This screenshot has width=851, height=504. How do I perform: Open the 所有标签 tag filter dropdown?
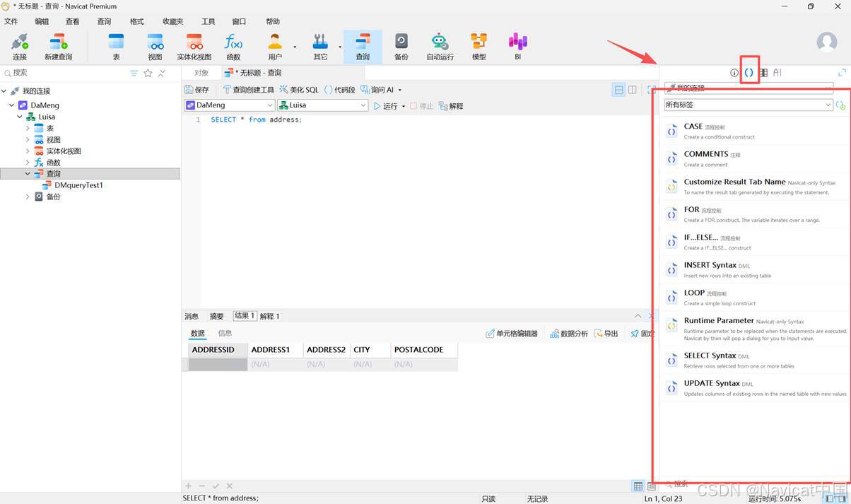click(x=749, y=105)
